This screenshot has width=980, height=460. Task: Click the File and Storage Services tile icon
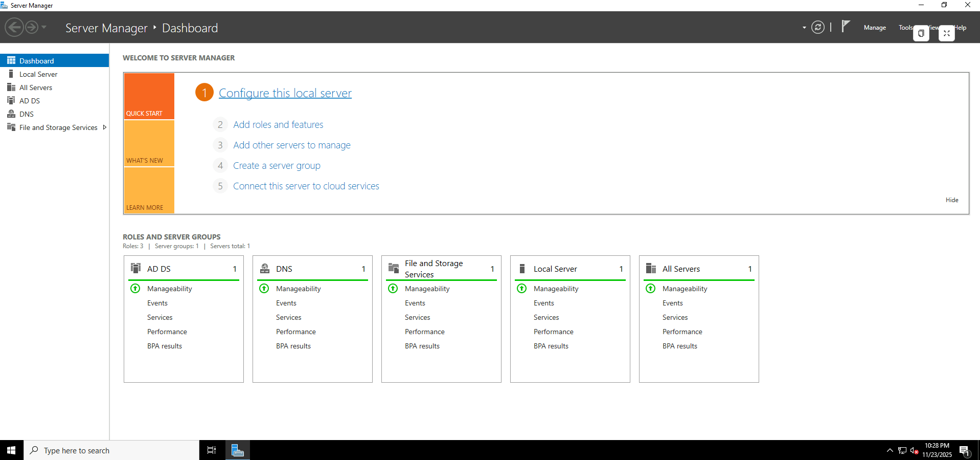pyautogui.click(x=394, y=268)
